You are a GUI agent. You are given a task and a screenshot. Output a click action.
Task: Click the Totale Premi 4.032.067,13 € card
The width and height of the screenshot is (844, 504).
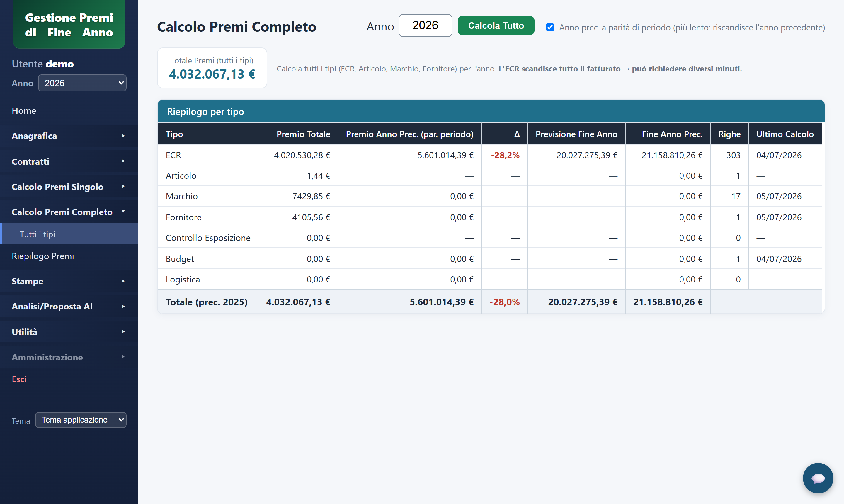(x=212, y=68)
